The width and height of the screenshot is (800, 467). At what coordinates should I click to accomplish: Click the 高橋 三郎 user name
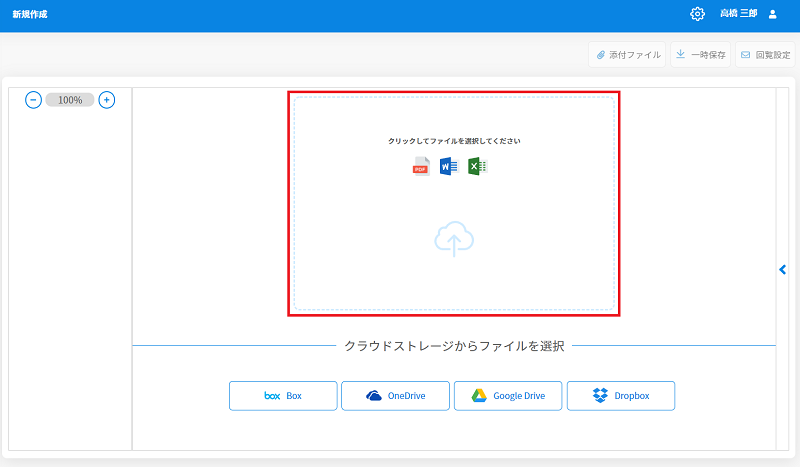[x=738, y=14]
